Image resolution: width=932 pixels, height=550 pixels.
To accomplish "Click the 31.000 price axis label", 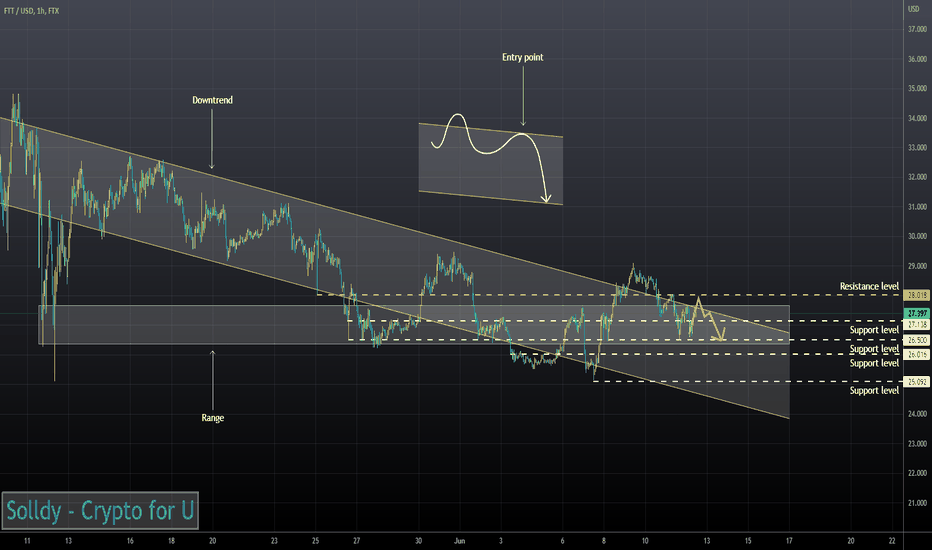I will point(917,207).
